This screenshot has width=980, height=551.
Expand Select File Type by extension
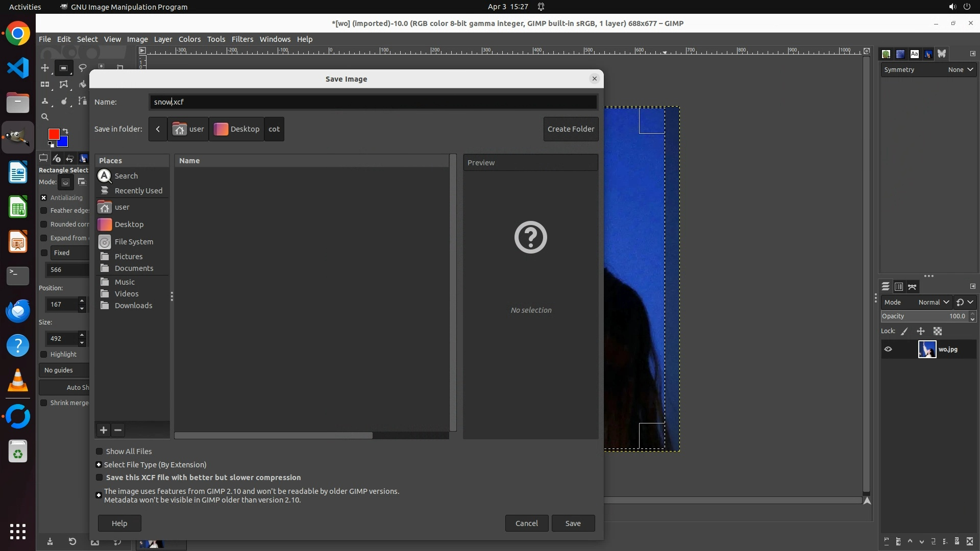pos(99,465)
